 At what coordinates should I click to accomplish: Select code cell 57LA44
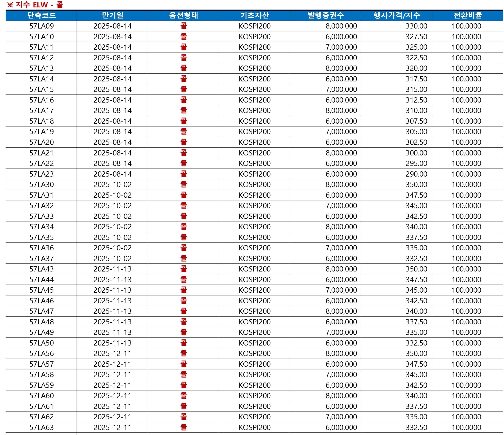pos(42,280)
